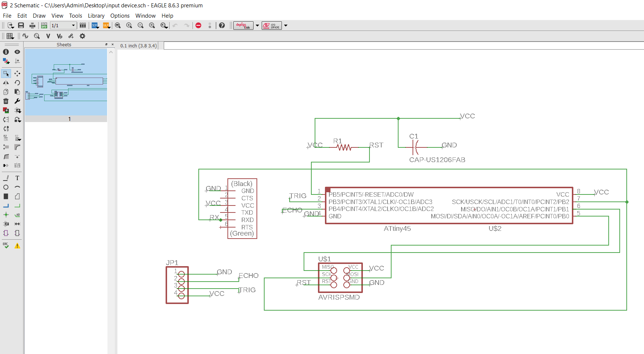Undock the Sheets panel

pyautogui.click(x=106, y=44)
